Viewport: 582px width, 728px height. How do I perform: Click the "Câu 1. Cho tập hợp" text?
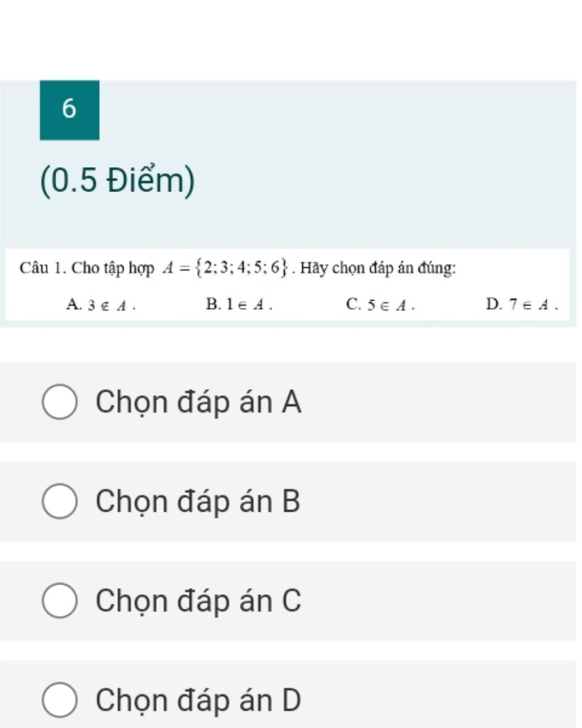point(86,267)
